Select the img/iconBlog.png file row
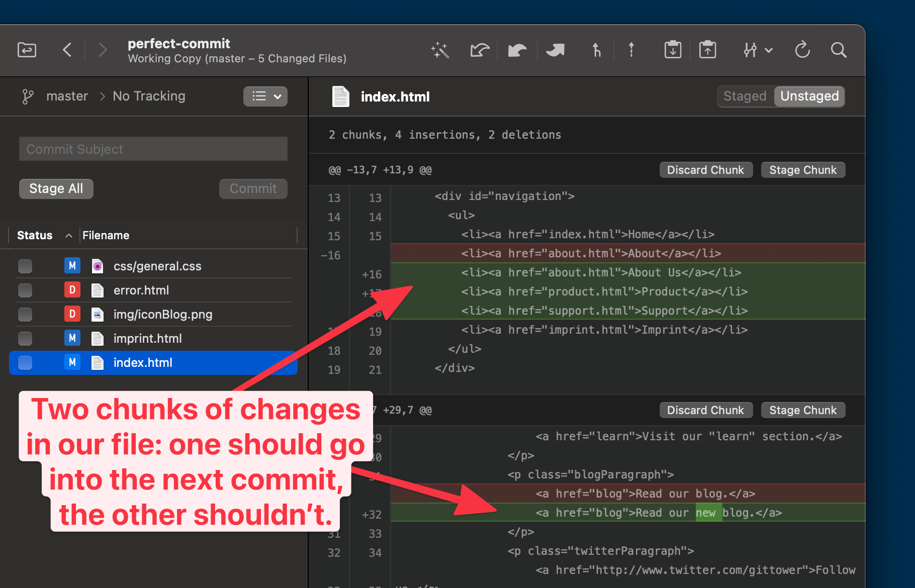The height and width of the screenshot is (588, 915). click(x=153, y=314)
